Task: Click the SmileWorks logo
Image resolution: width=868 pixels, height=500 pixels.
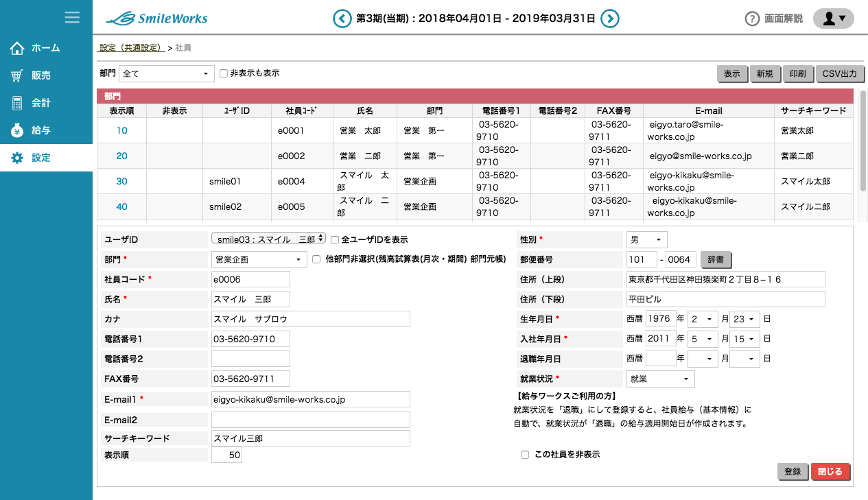Action: pos(158,19)
